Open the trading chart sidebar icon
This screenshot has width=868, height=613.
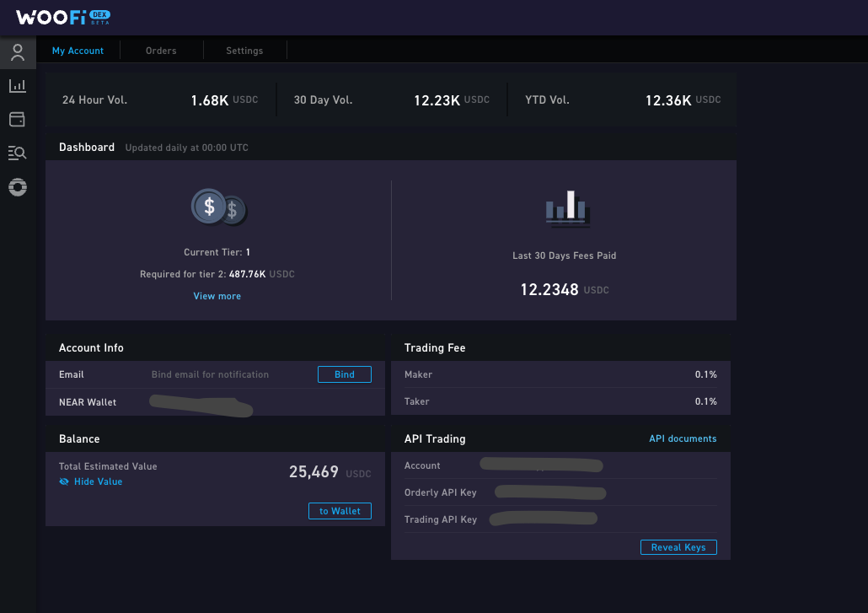[18, 86]
